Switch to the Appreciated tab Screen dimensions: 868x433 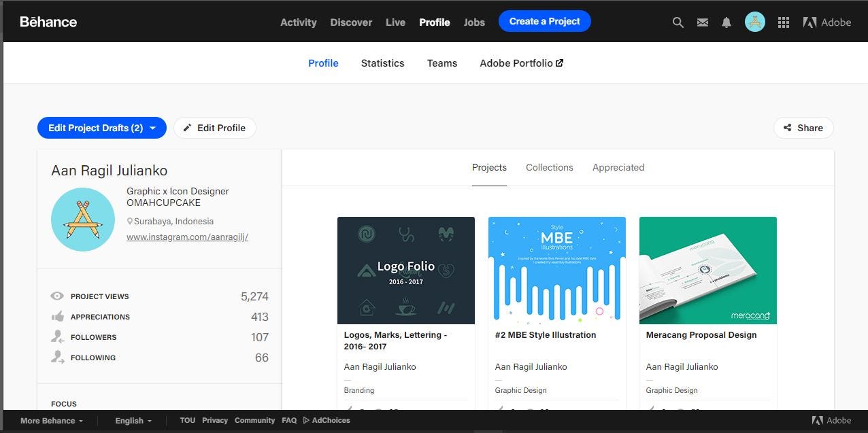click(618, 167)
